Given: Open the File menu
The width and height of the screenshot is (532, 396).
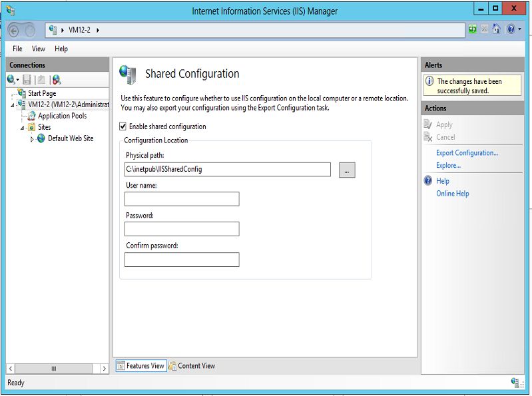Looking at the screenshot, I should point(17,49).
